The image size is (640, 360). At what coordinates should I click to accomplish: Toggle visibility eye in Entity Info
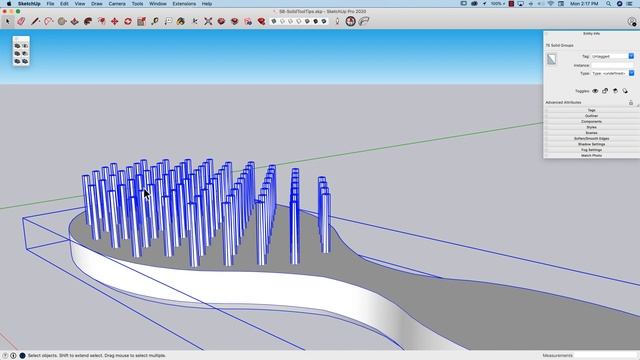click(595, 91)
